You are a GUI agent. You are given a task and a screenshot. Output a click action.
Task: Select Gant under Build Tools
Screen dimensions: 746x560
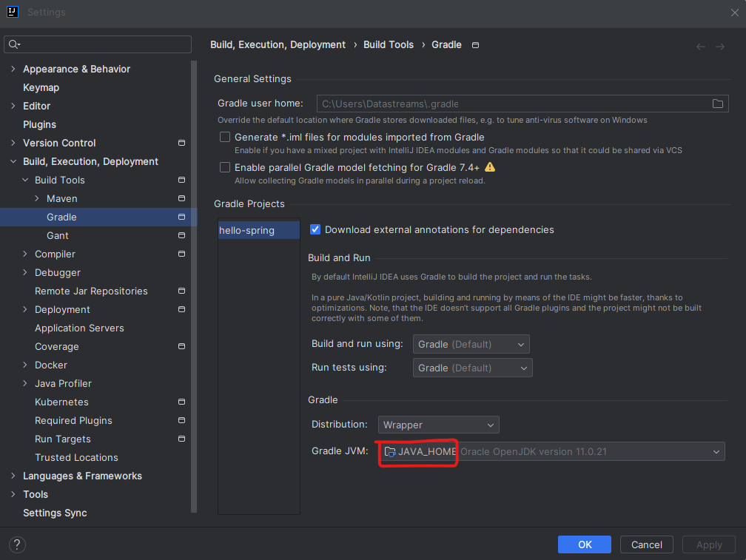(58, 235)
